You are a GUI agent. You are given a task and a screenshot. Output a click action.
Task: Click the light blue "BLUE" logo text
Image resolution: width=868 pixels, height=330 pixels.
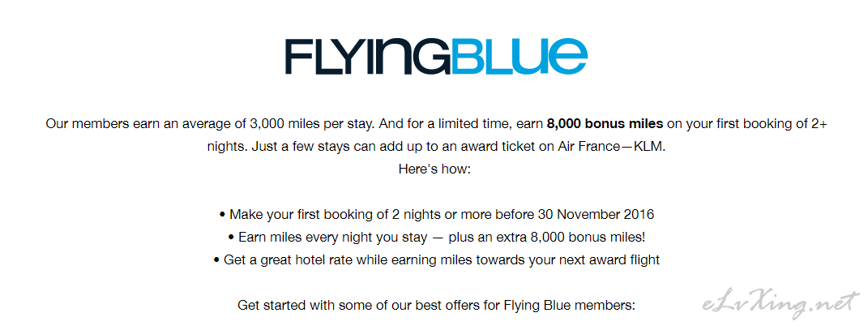pos(520,57)
